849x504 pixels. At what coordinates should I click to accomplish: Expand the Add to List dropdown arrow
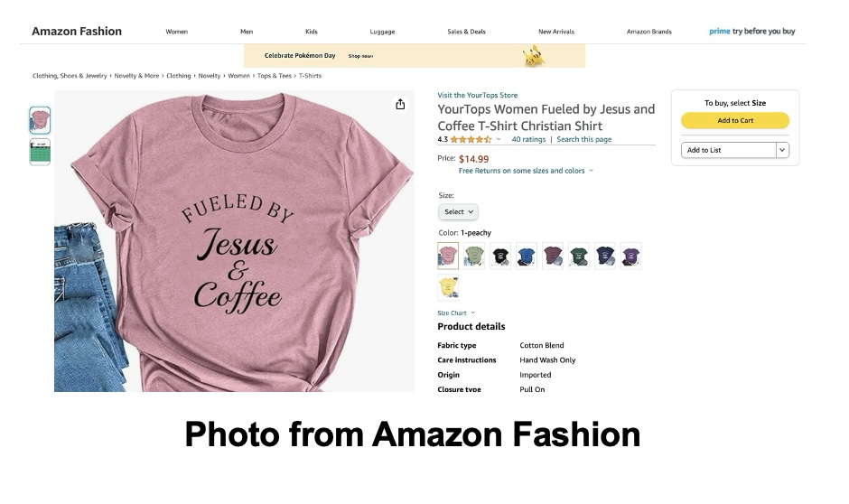(x=782, y=150)
